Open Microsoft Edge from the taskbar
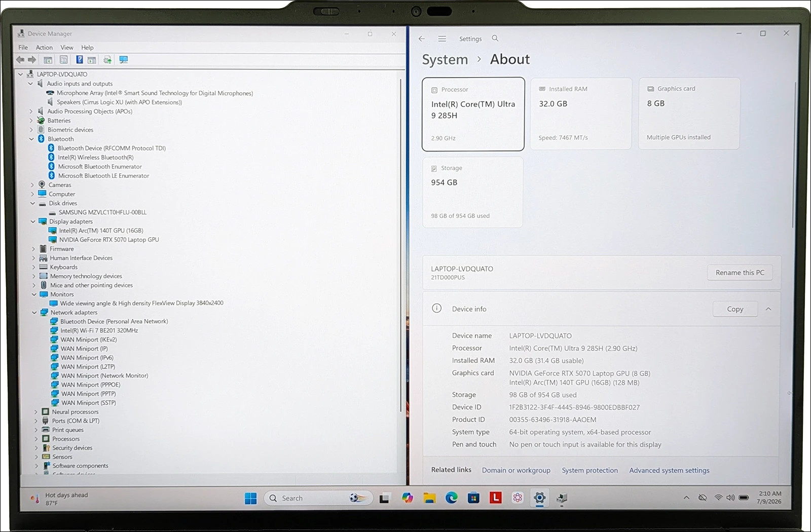This screenshot has height=532, width=811. click(452, 498)
